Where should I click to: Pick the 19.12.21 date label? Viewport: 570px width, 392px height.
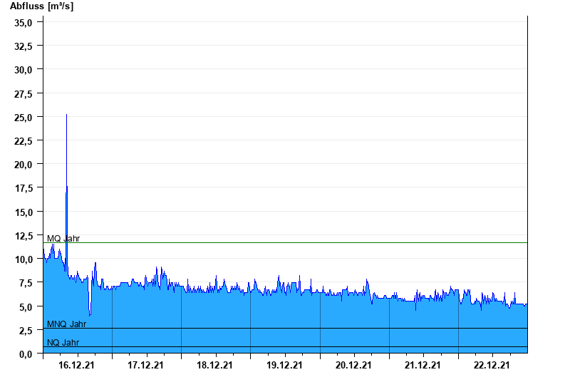(x=284, y=365)
